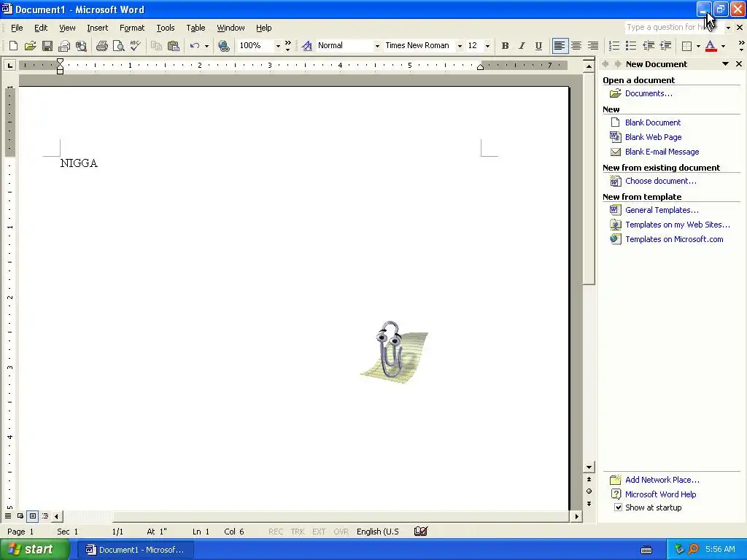Click the ruler tab selector L icon
747x560 pixels.
point(9,65)
